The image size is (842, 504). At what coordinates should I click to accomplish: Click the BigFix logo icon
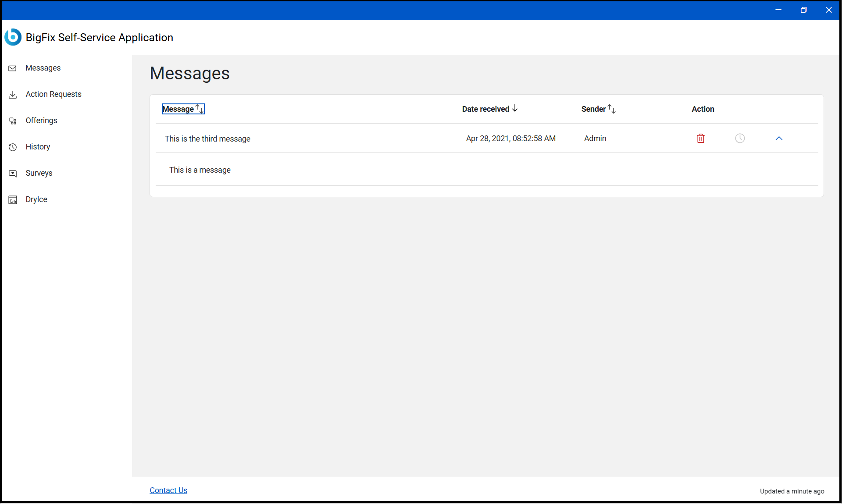tap(13, 37)
